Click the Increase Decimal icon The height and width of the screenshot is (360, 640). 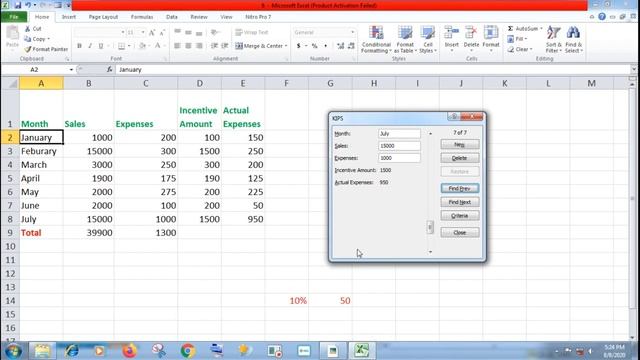tap(340, 46)
